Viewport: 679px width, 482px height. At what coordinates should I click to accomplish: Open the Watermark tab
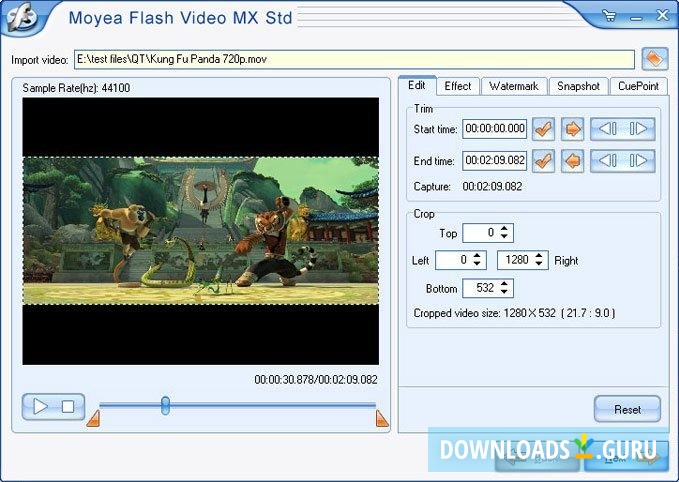tap(514, 86)
